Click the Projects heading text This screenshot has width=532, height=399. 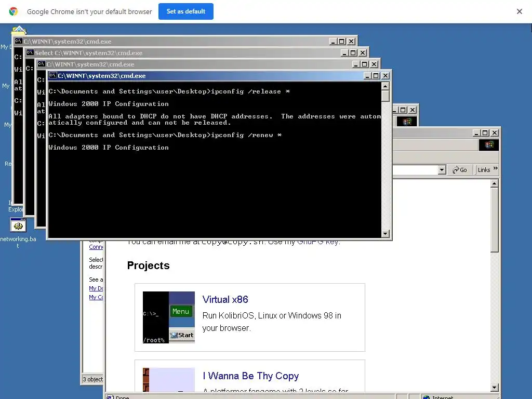148,265
